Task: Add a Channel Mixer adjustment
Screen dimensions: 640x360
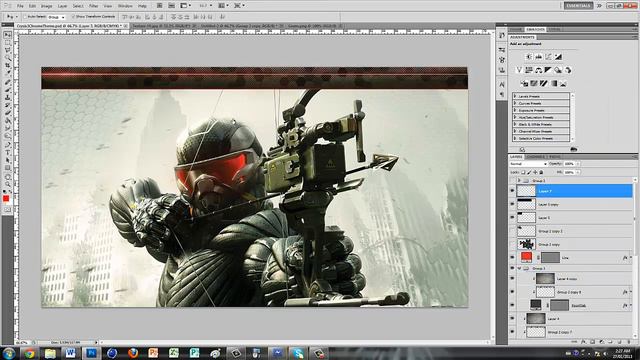Action: tap(567, 70)
